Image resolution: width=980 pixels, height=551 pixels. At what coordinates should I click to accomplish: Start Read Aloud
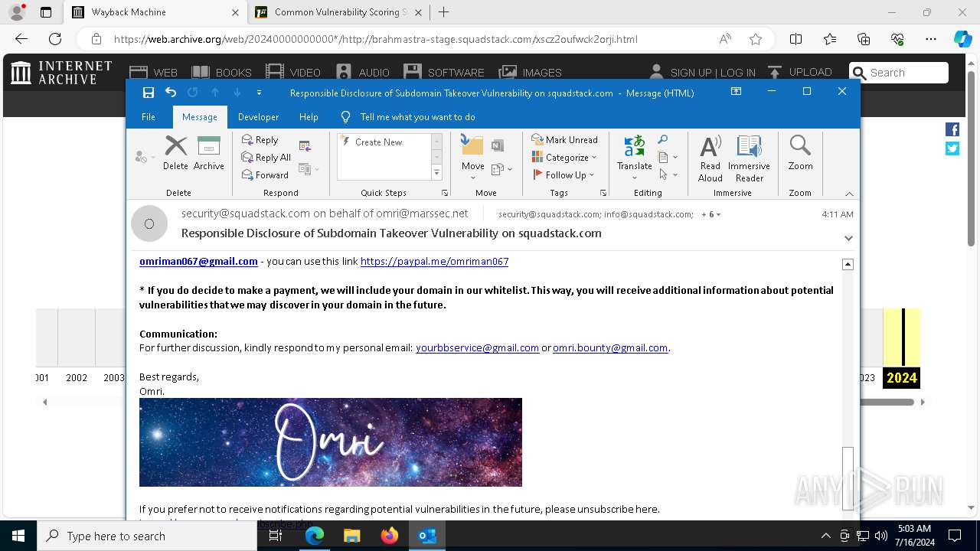tap(710, 158)
